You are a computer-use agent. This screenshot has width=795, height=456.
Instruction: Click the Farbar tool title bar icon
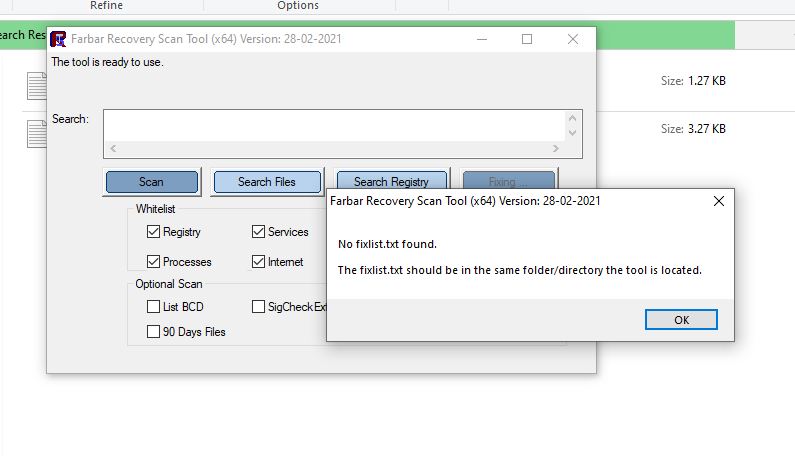click(x=58, y=39)
